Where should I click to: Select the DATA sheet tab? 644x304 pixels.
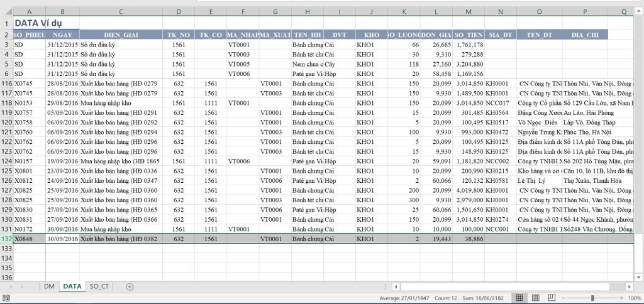tap(72, 286)
